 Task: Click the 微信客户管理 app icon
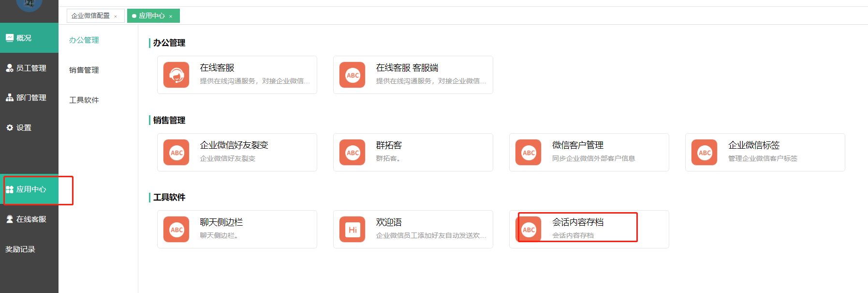[x=528, y=153]
